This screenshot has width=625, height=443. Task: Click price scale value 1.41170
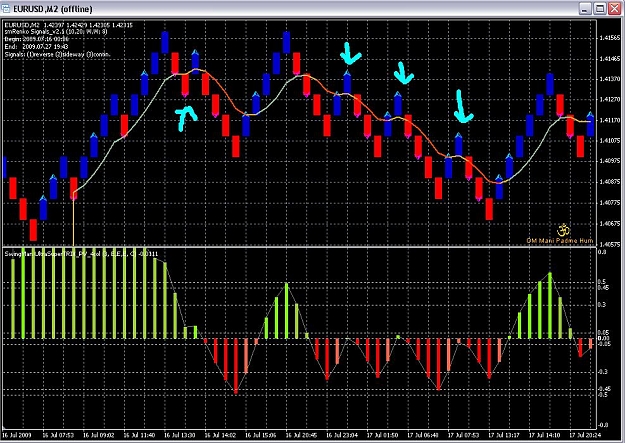tap(609, 120)
